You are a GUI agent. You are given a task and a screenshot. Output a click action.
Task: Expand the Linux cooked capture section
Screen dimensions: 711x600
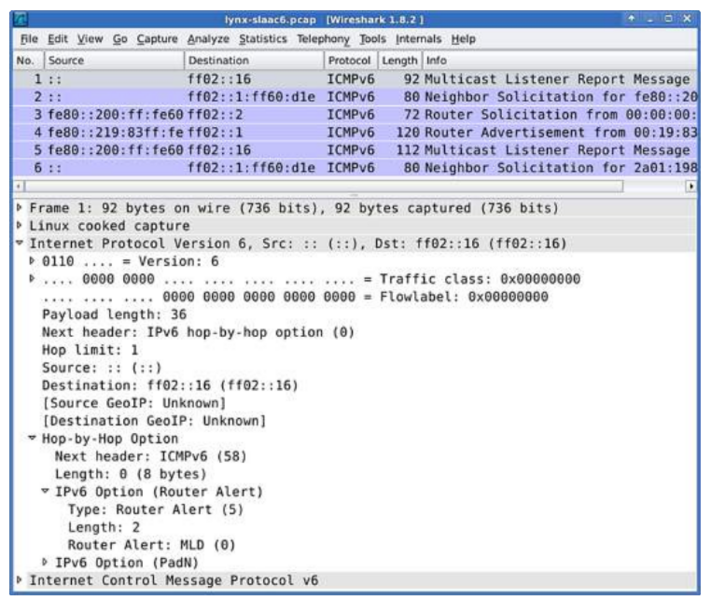coord(18,225)
